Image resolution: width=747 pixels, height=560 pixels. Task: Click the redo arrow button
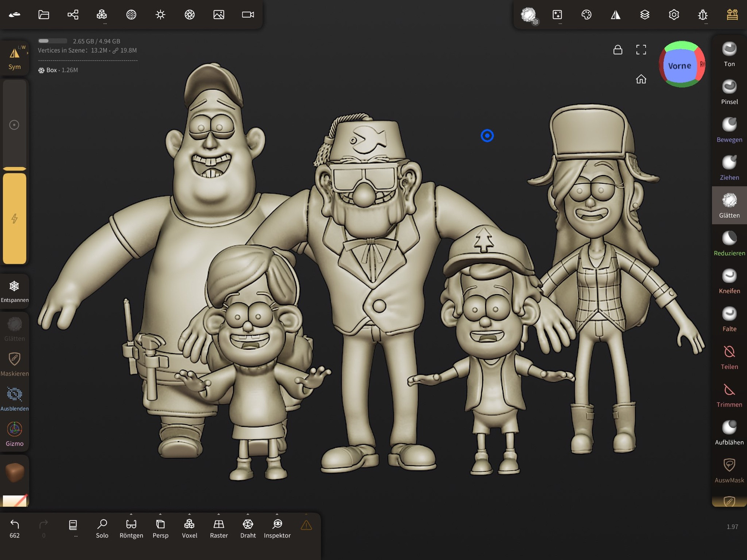pos(44,528)
